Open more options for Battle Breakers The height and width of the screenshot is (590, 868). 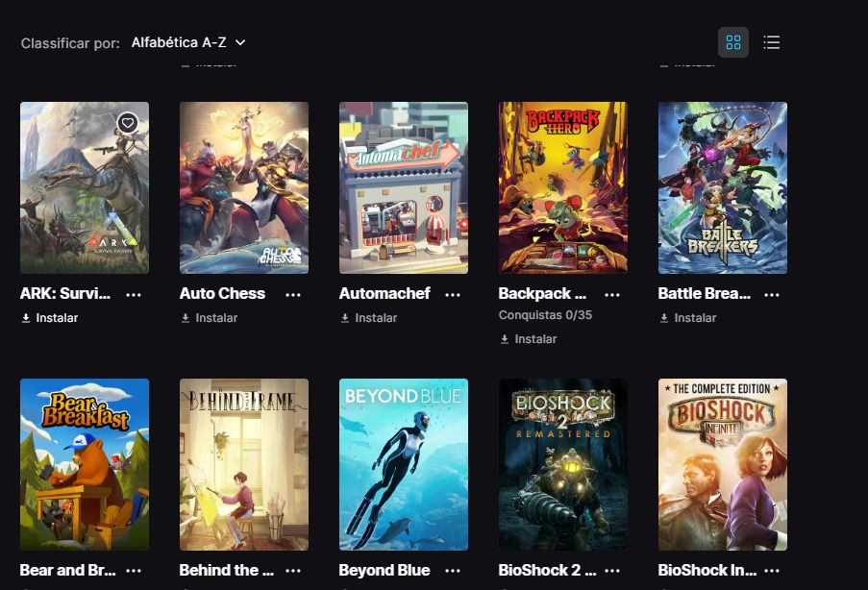coord(771,294)
